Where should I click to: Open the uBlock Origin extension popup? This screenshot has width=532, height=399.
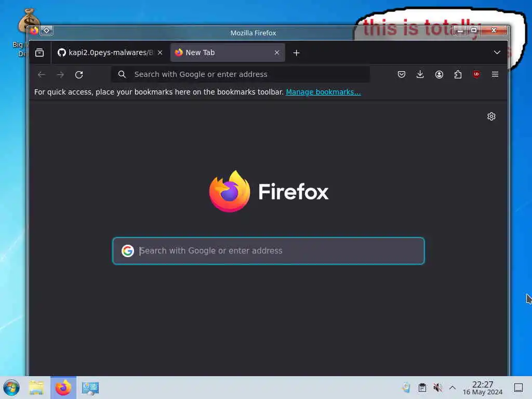point(476,74)
